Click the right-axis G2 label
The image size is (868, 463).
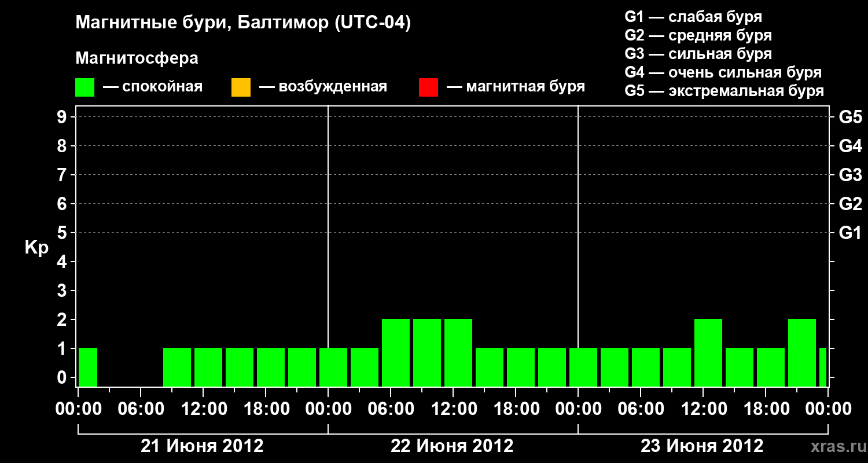850,204
